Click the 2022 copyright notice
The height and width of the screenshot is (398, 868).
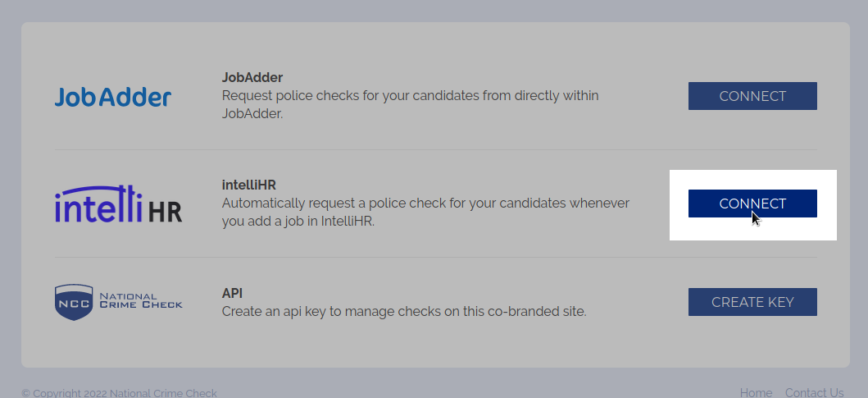tap(120, 393)
